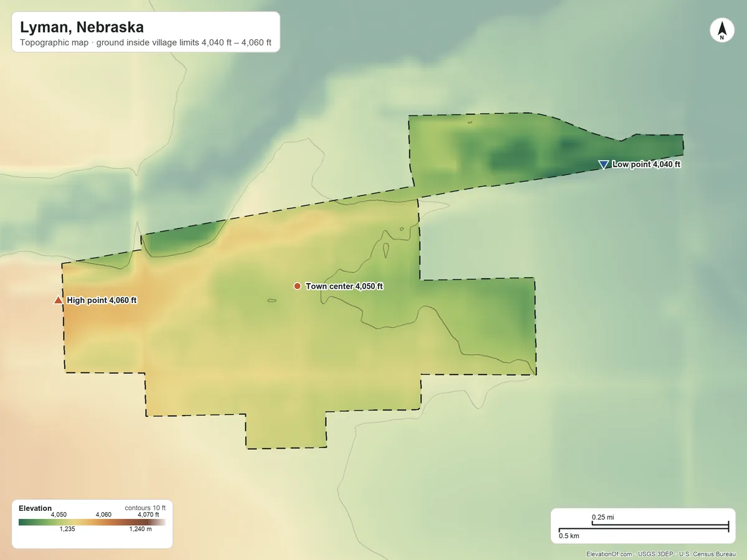Click the Town center 4,050 ft label

(x=344, y=286)
